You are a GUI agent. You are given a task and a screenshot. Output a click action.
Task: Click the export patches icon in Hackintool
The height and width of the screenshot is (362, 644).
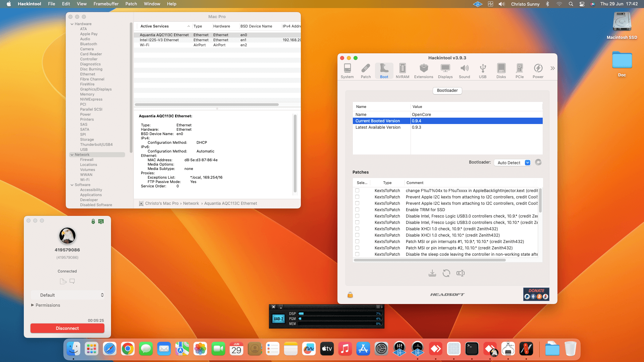tap(432, 273)
